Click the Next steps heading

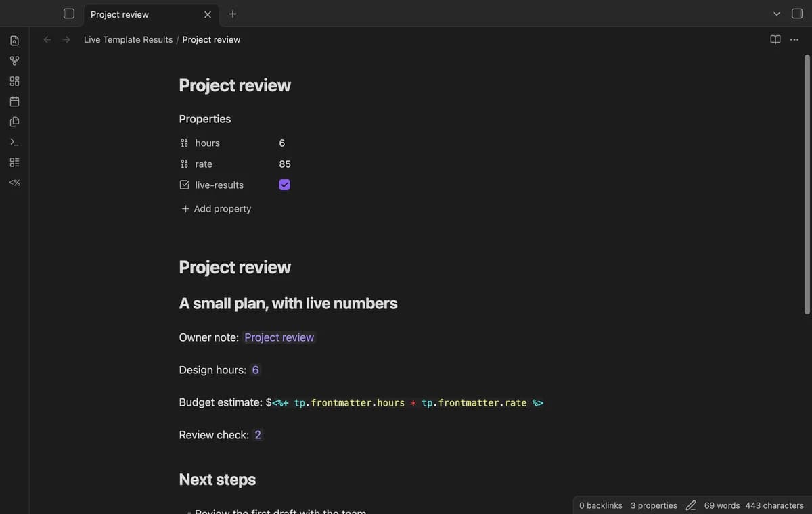click(217, 480)
